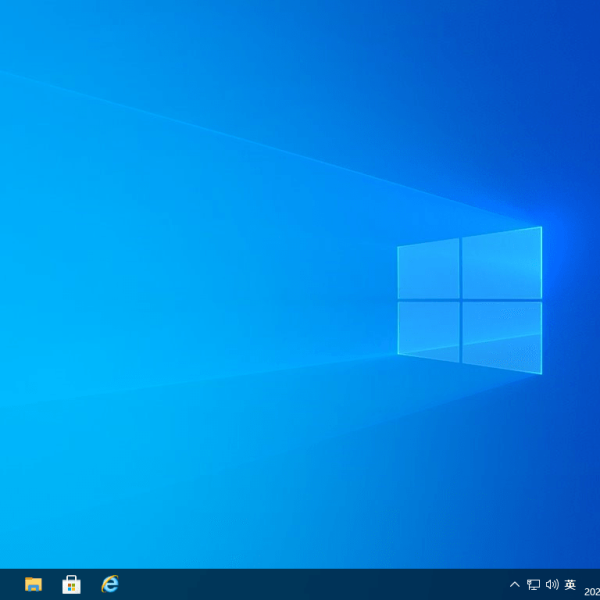Screen dimensions: 600x600
Task: Open File Explorer from the taskbar
Action: click(33, 584)
